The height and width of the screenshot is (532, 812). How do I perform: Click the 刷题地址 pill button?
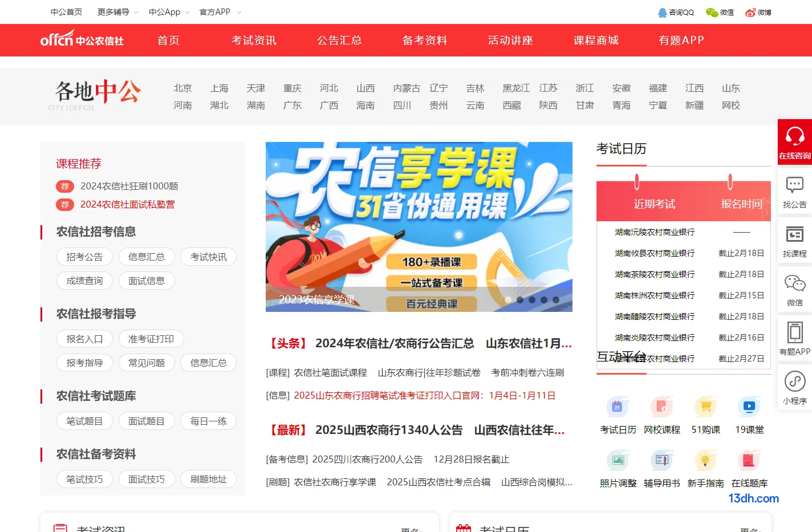click(208, 479)
